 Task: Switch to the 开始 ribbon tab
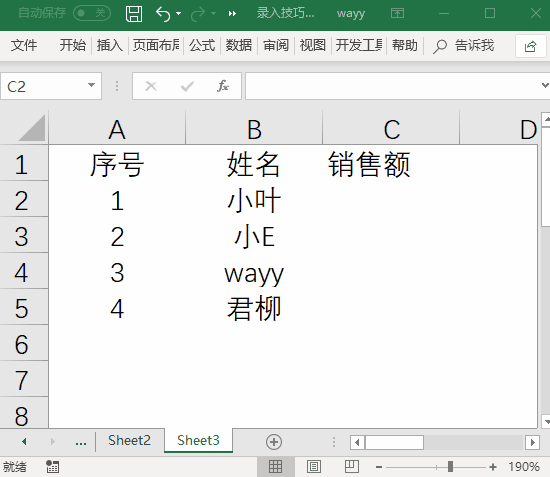[73, 45]
